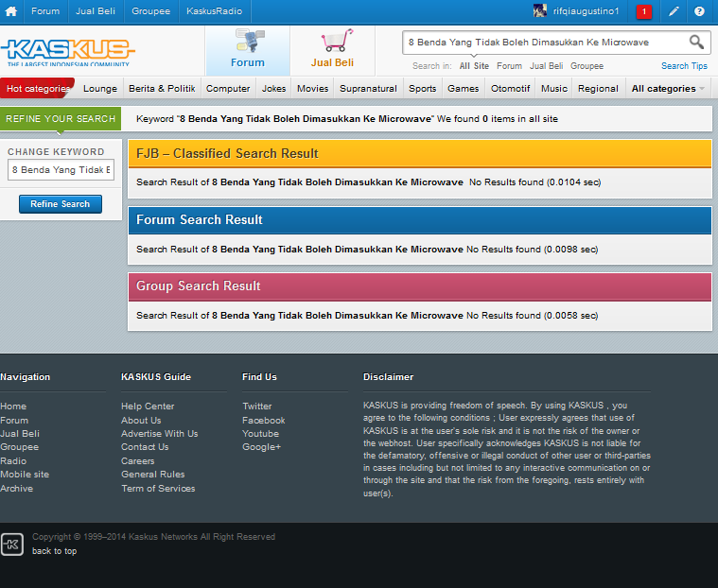
Task: Open the Music category
Action: coord(554,88)
